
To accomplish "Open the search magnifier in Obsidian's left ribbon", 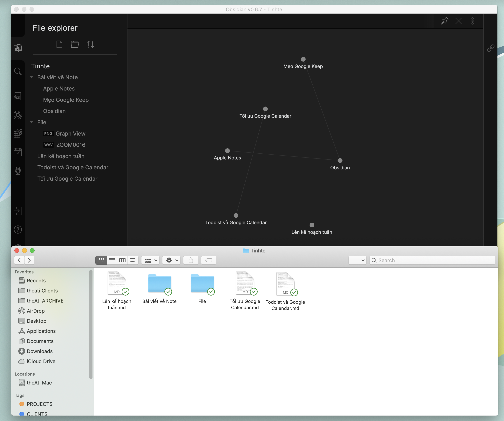I will click(x=18, y=71).
